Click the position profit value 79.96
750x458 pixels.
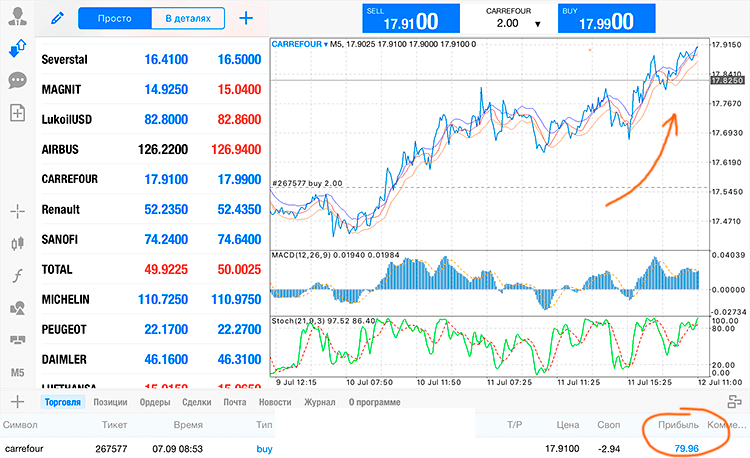686,448
